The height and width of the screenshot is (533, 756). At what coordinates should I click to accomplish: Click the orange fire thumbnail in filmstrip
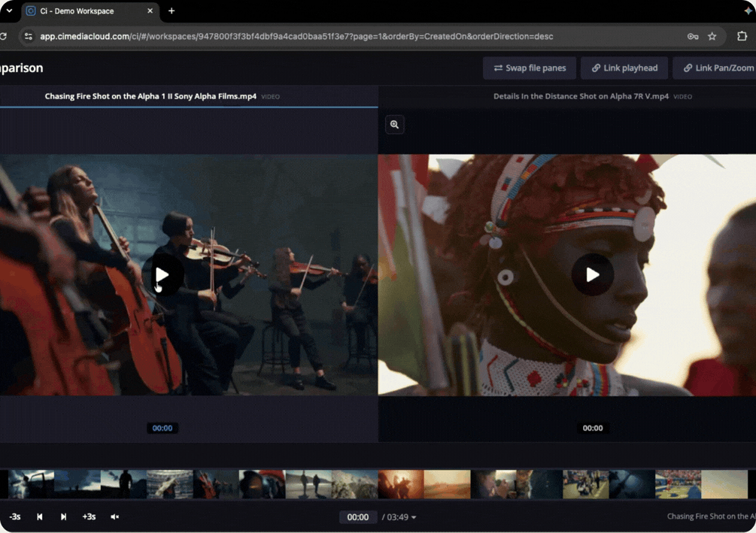(401, 484)
